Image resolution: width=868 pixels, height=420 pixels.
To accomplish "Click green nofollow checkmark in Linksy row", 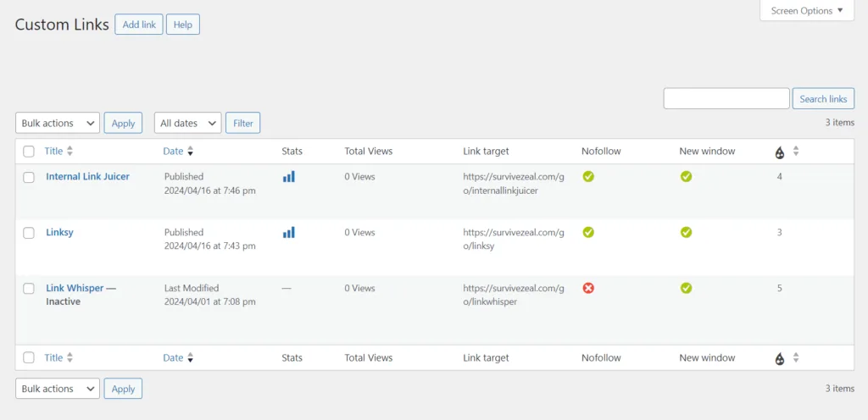I will pos(588,233).
